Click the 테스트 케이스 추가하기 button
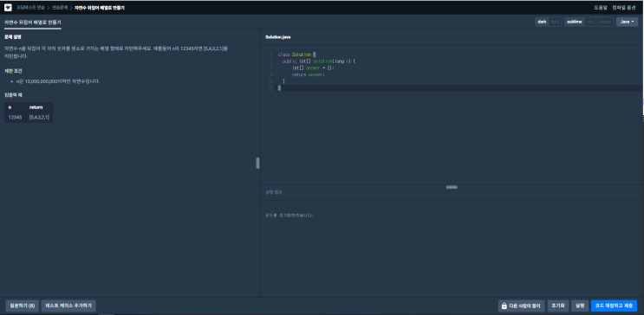 coord(68,305)
